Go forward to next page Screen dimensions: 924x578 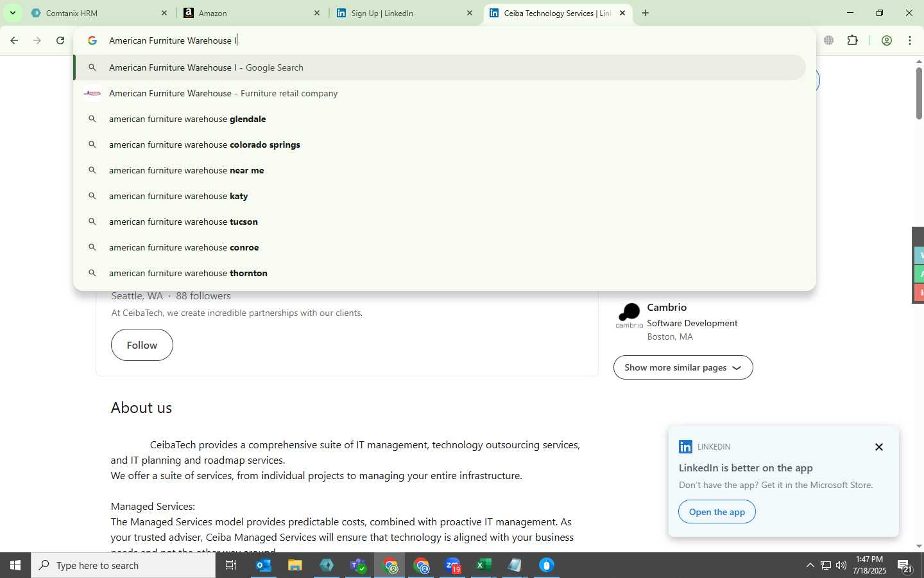point(37,40)
